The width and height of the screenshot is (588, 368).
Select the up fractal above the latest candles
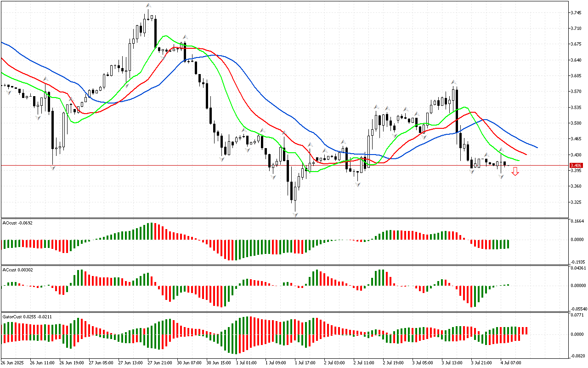pos(502,150)
